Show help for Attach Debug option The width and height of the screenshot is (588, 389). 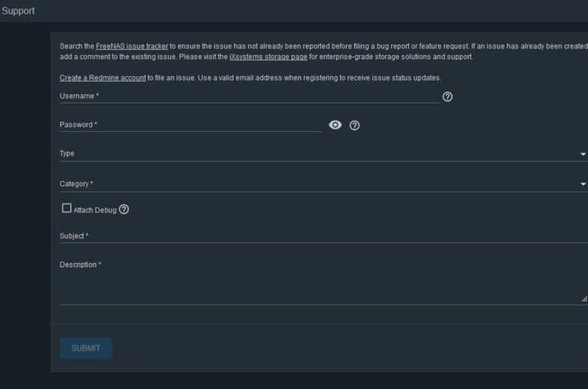click(124, 210)
